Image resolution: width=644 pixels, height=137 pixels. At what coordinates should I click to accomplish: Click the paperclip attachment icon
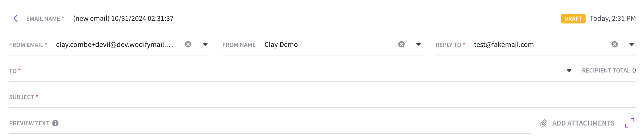544,123
